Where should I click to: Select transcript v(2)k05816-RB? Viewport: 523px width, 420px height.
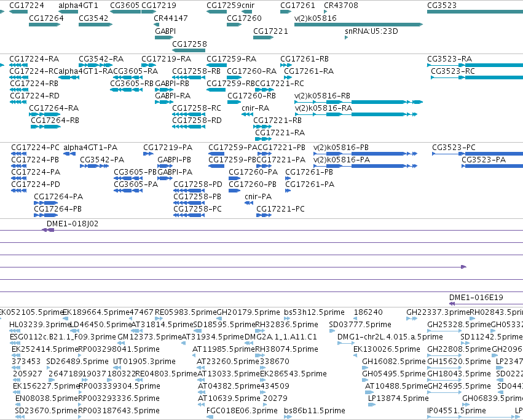click(322, 96)
